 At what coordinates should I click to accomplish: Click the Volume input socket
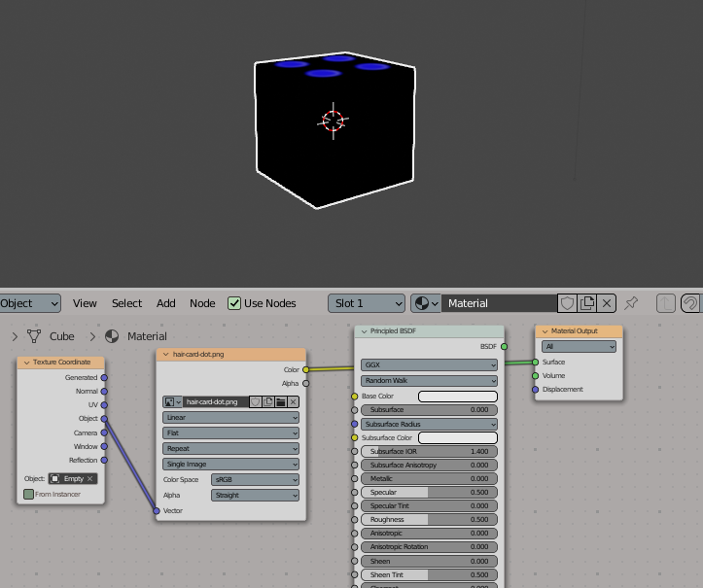[536, 376]
